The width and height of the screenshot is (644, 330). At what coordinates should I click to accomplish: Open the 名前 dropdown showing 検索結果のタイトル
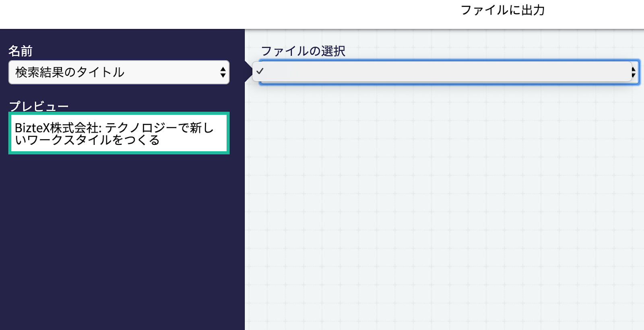tap(119, 72)
